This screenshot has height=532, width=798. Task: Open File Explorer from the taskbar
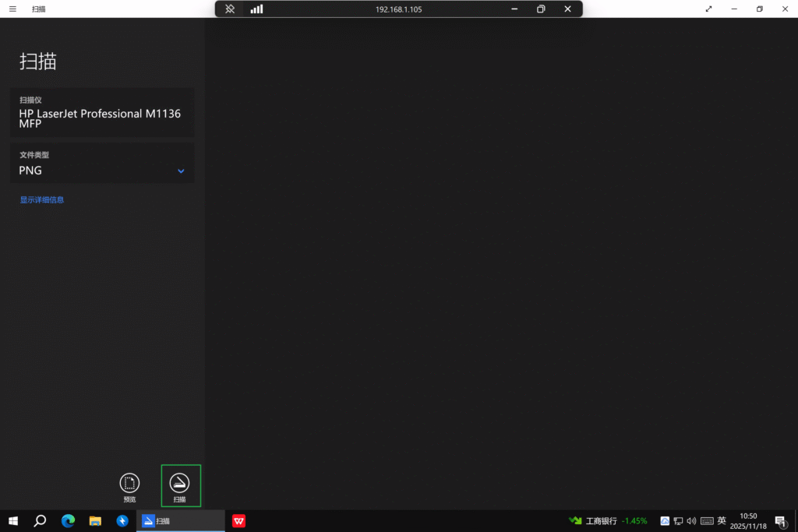[x=95, y=521]
